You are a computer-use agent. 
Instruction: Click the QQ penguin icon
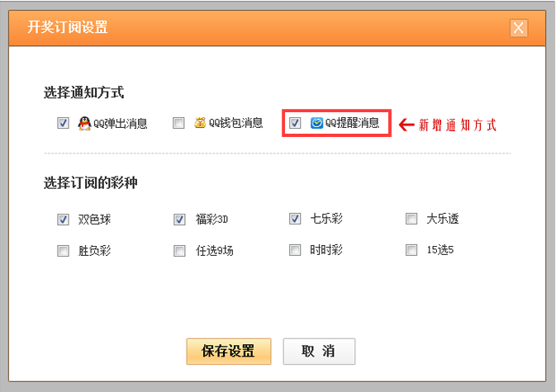coord(84,123)
